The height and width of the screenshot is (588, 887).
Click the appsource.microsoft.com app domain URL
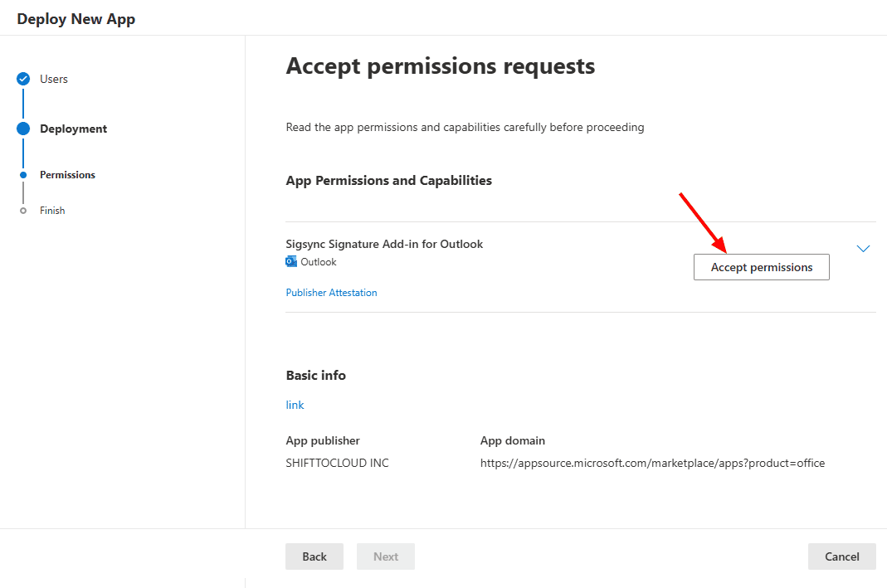click(652, 463)
